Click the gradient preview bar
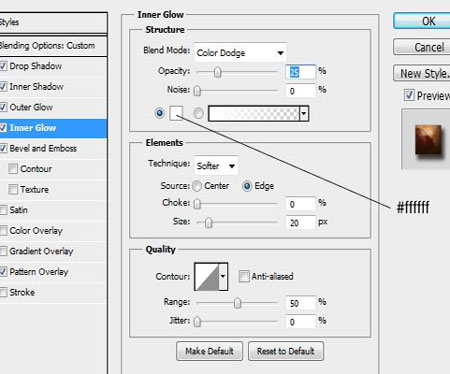This screenshot has width=450, height=374. tap(254, 114)
